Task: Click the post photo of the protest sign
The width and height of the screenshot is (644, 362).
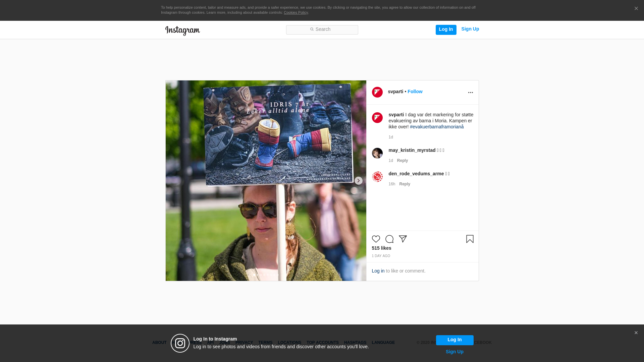Action: (x=266, y=181)
